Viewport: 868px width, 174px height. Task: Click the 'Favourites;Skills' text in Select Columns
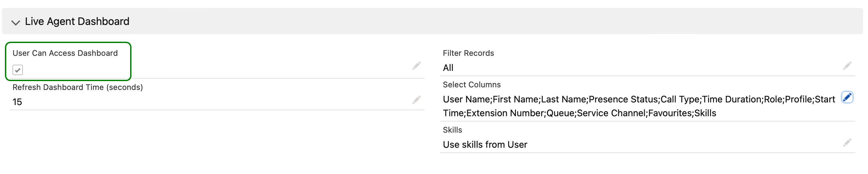point(682,113)
